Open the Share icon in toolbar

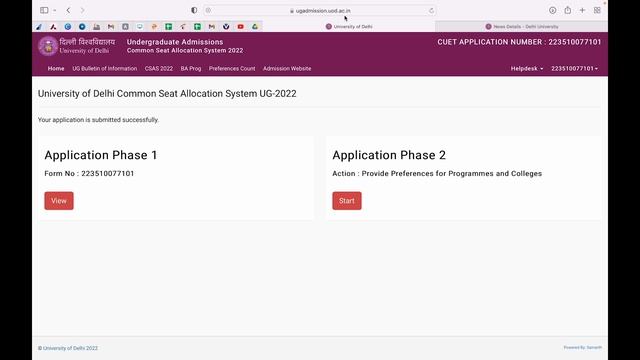tap(568, 10)
